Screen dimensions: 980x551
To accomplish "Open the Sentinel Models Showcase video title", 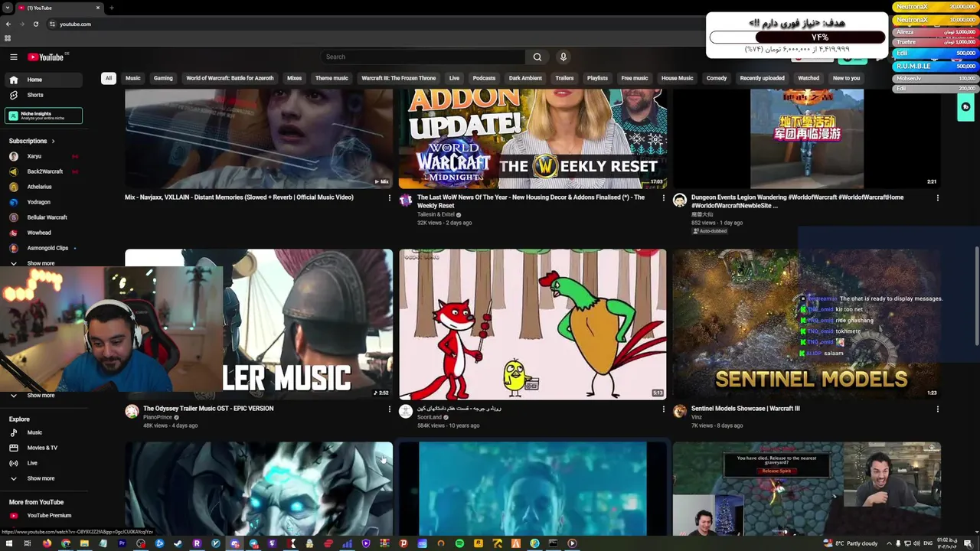I will pos(745,409).
